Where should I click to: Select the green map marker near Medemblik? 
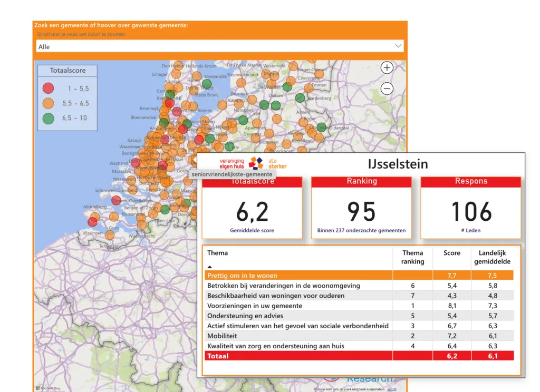pos(207,84)
